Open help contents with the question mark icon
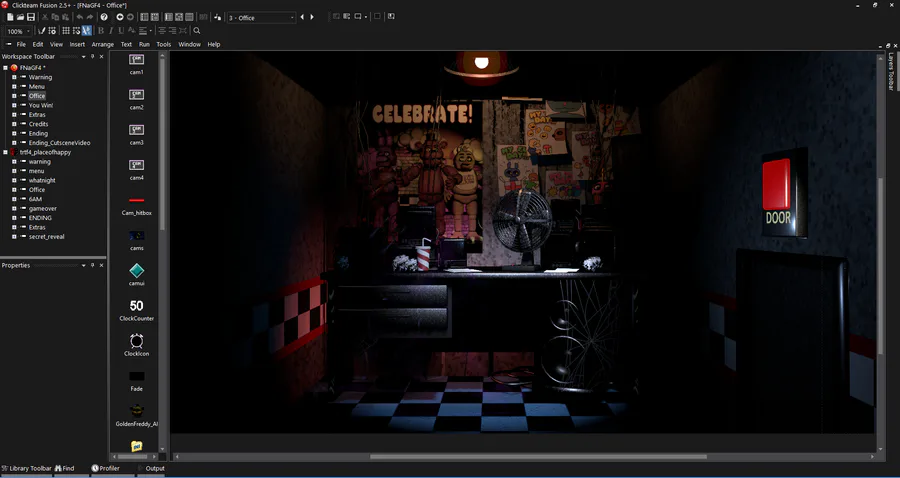Viewport: 900px width, 478px height. click(x=104, y=17)
